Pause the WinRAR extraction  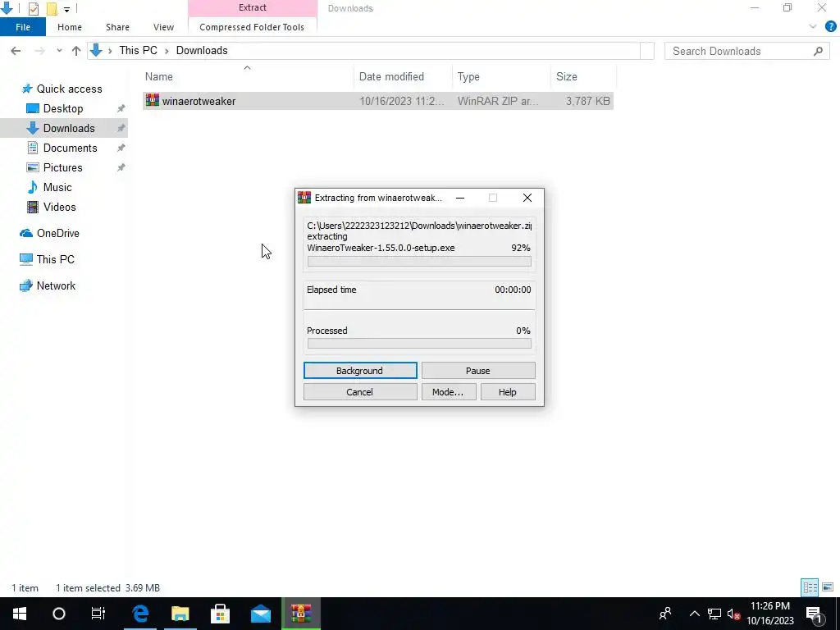(478, 371)
